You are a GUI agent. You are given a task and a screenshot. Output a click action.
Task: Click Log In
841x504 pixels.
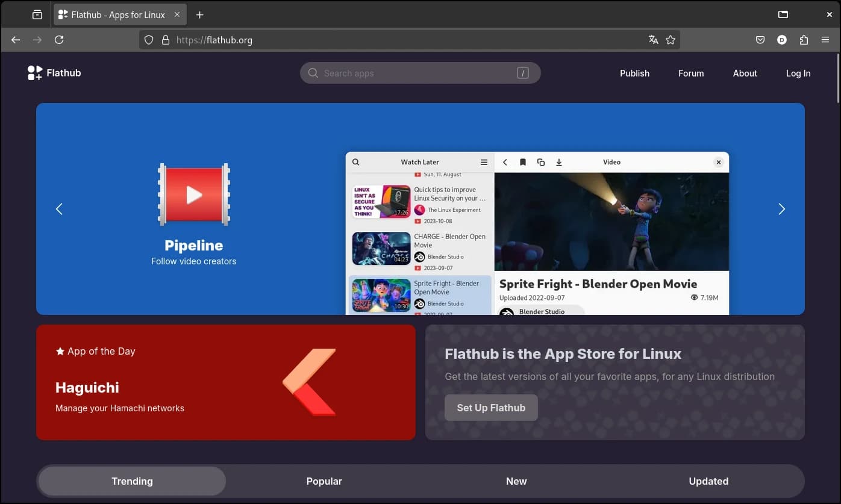798,73
